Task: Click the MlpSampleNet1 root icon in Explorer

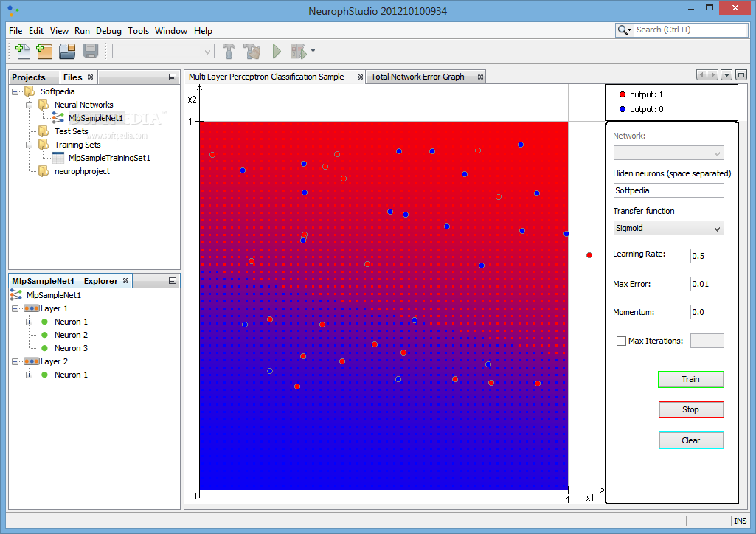Action: [x=16, y=295]
